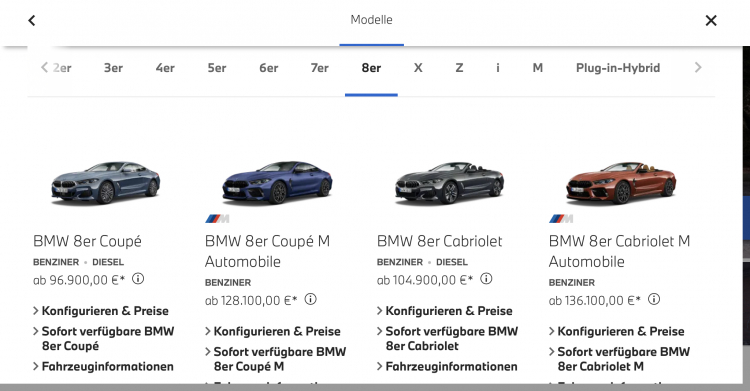Click the back arrow in the header
The image size is (750, 391).
(32, 21)
